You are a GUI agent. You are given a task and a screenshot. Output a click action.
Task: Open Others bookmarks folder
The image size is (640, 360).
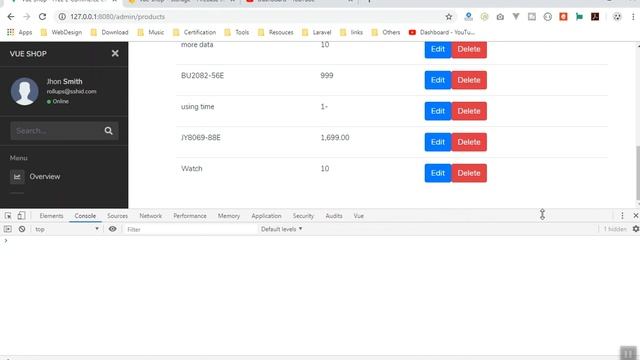[x=386, y=32]
